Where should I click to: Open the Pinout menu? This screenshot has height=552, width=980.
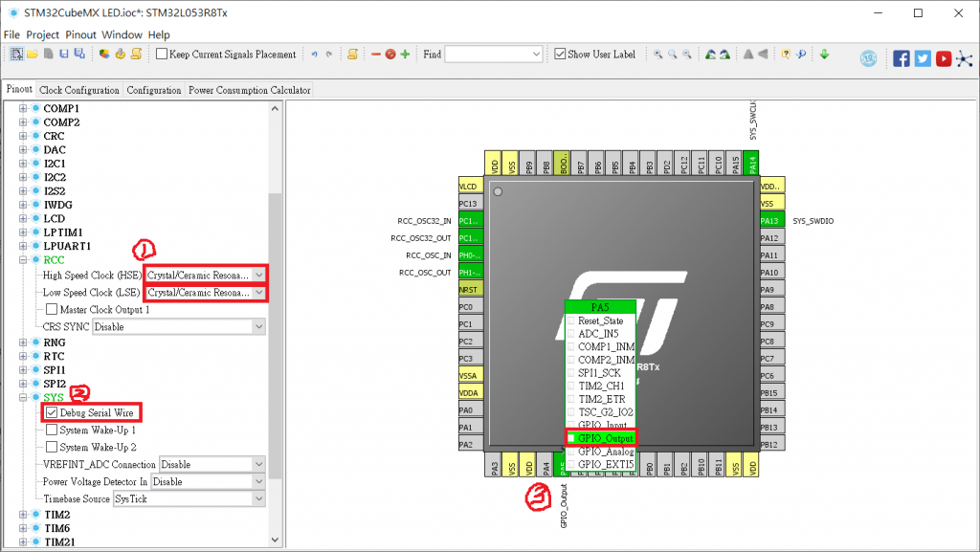tap(80, 35)
